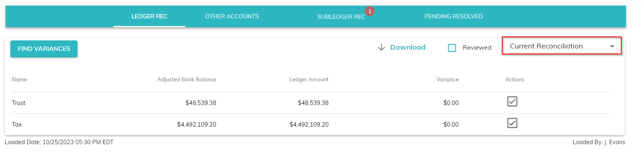Viewport: 644px width, 165px height.
Task: Click the Download link
Action: click(x=407, y=47)
